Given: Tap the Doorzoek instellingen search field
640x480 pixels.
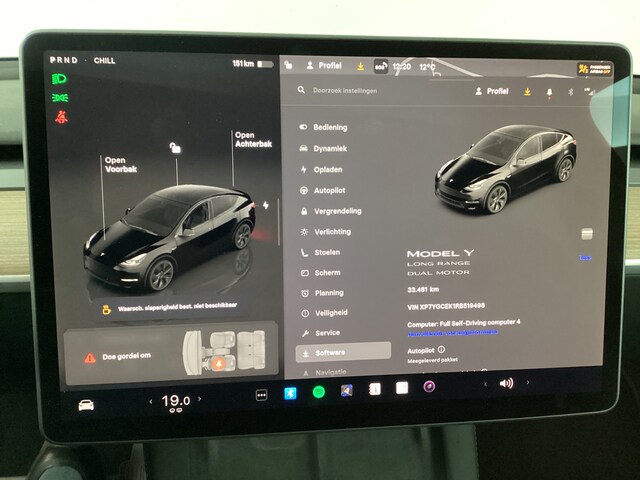Looking at the screenshot, I should coord(370,90).
